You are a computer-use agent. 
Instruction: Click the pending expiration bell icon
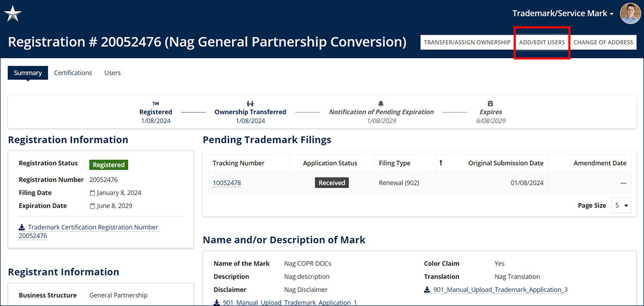(381, 103)
